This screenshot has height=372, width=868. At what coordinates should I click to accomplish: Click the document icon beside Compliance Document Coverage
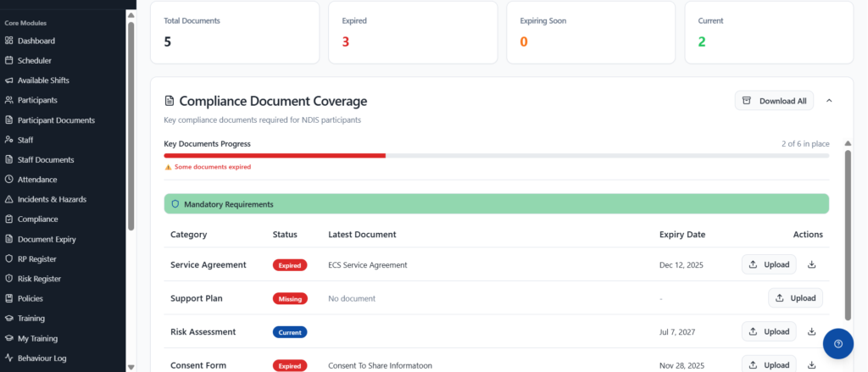pyautogui.click(x=170, y=101)
